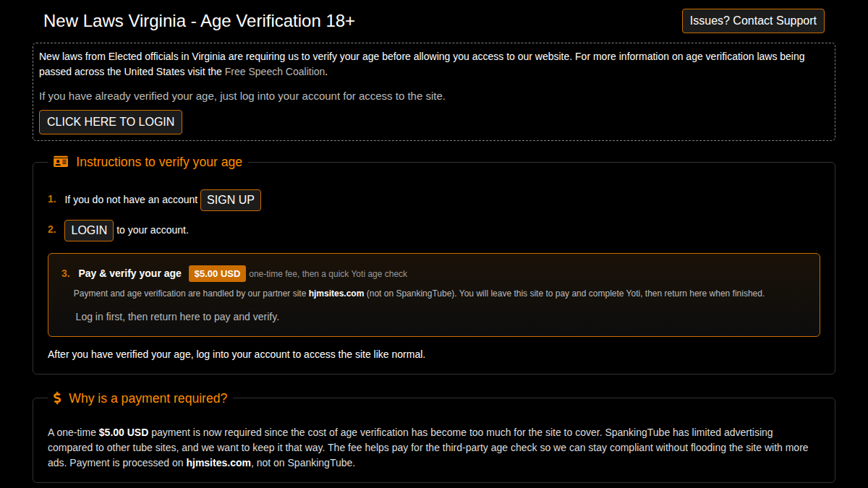Viewport: 868px width, 488px height.
Task: Click the Pay & verify your age text
Action: 130,273
